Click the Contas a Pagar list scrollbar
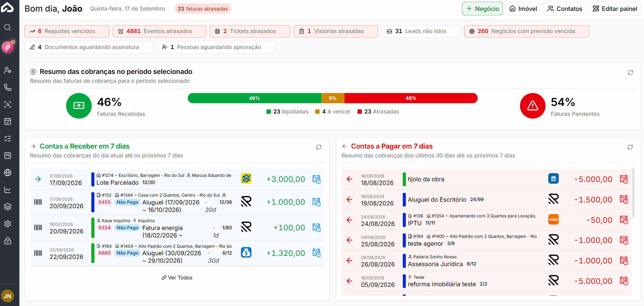644x306 pixels. coord(633,193)
